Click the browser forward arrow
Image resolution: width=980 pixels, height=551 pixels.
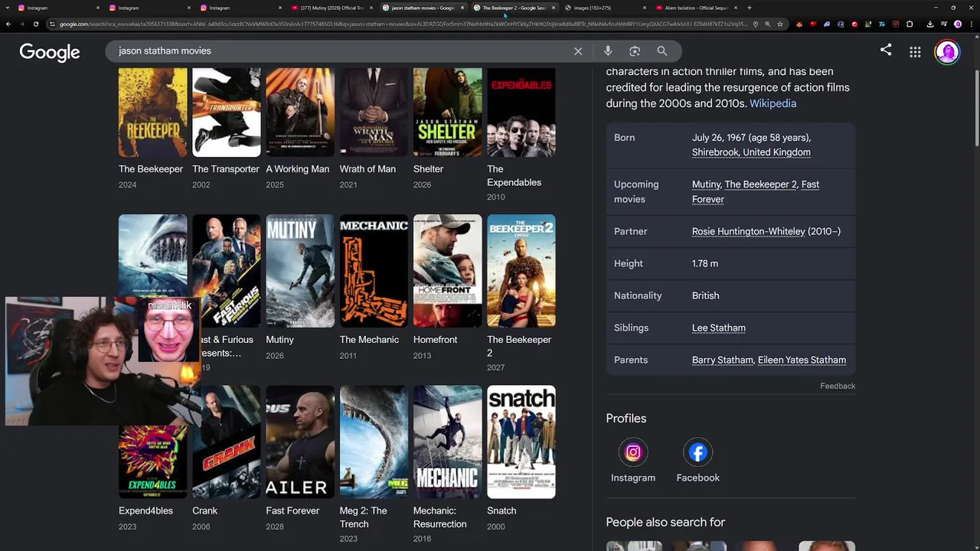pos(22,24)
